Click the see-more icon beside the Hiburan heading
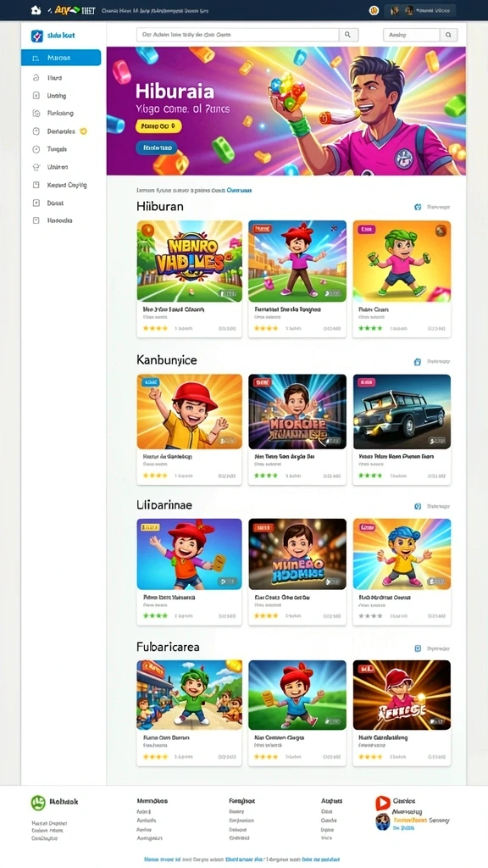488x868 pixels. (x=418, y=207)
